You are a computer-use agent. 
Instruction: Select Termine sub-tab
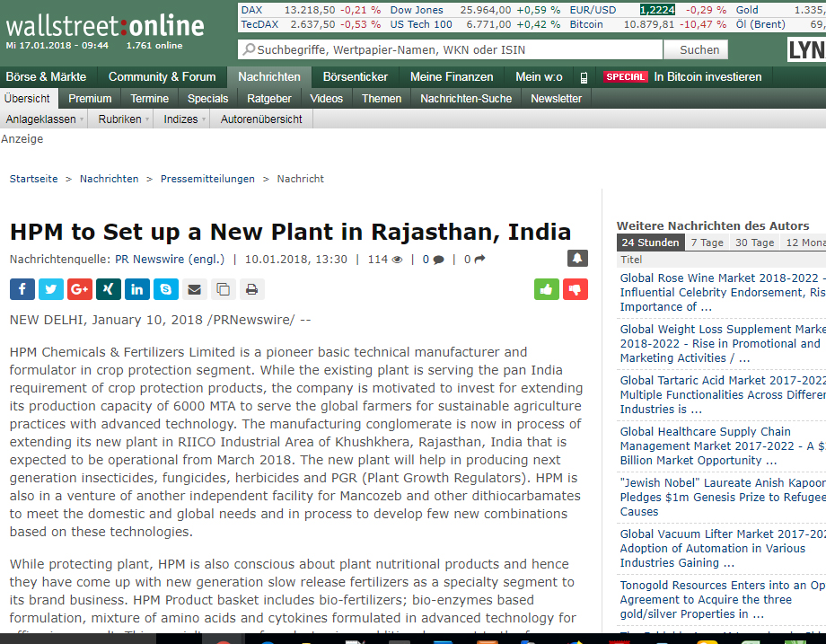click(x=149, y=99)
